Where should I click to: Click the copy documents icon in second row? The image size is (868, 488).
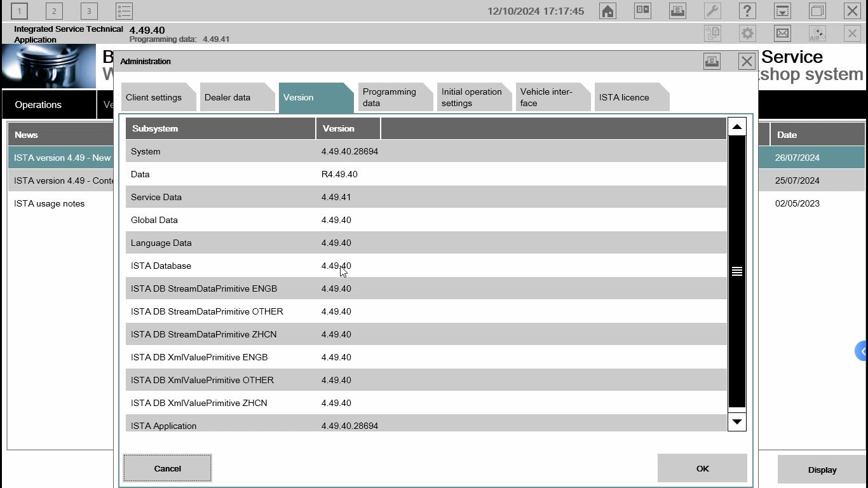[x=712, y=33]
